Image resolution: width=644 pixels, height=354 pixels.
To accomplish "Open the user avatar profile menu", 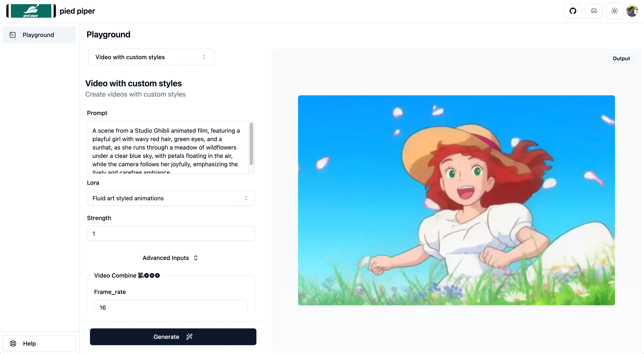I will (632, 11).
